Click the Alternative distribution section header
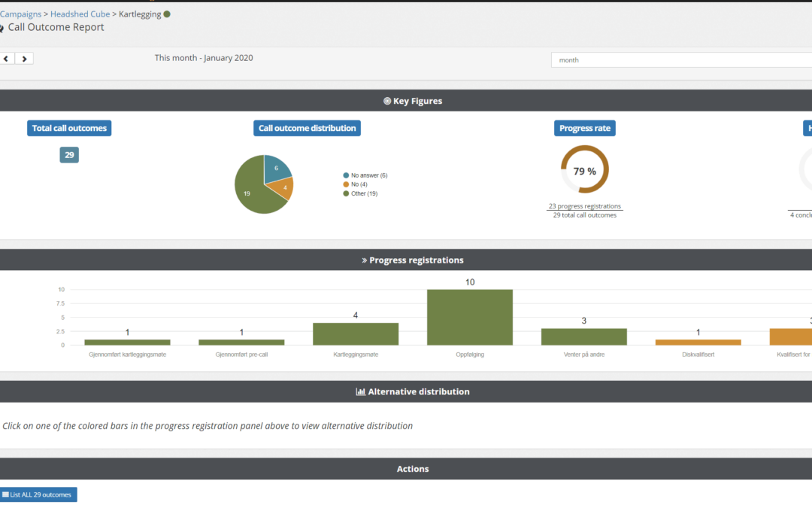The image size is (812, 508). (x=406, y=392)
